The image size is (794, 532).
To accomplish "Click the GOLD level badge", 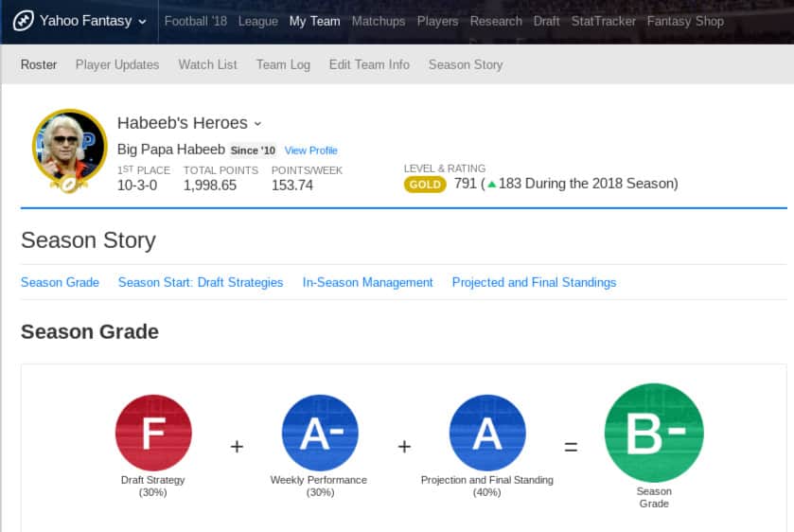I will 425,185.
